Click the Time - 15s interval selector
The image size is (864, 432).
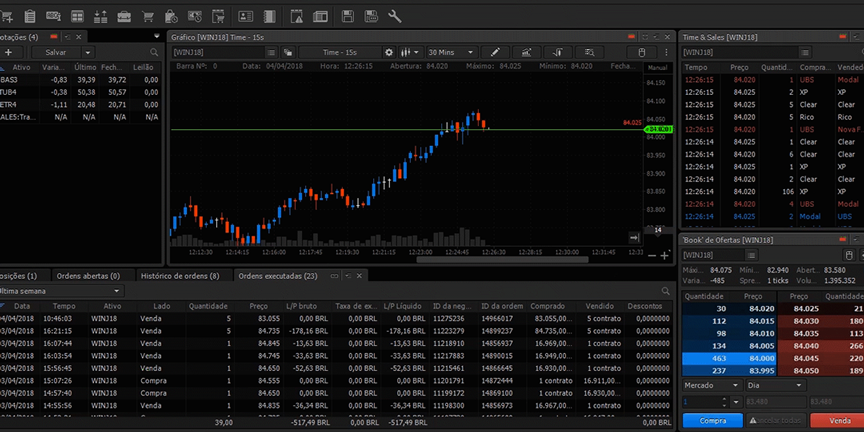coord(340,52)
